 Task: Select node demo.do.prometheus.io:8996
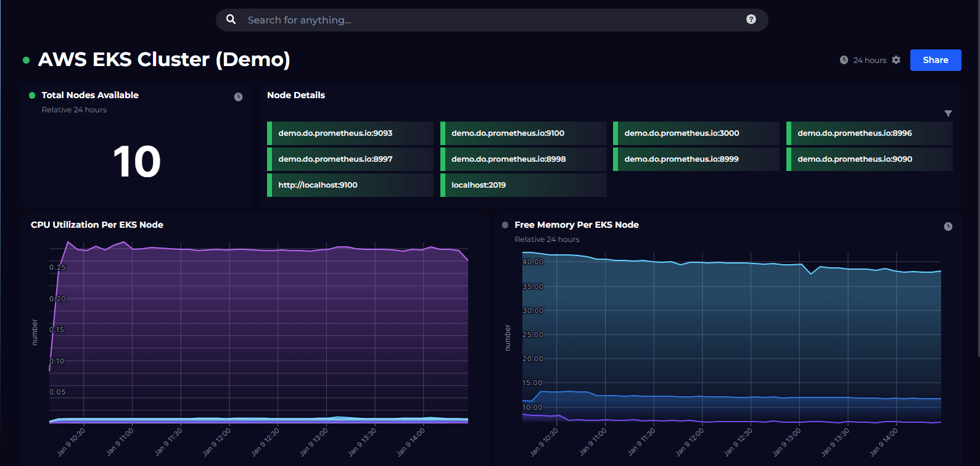869,133
